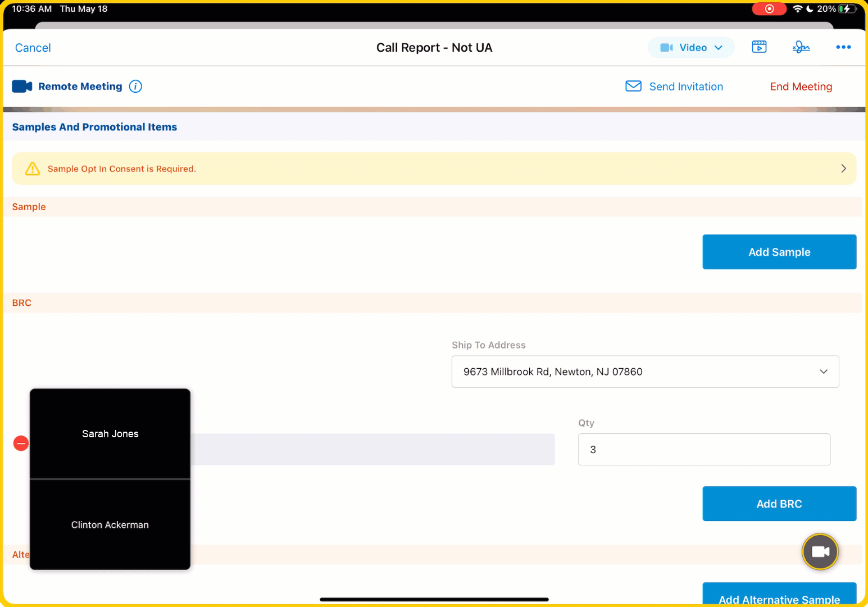Select Sarah Jones video tile
Screen dimensions: 868x607
[x=110, y=434]
